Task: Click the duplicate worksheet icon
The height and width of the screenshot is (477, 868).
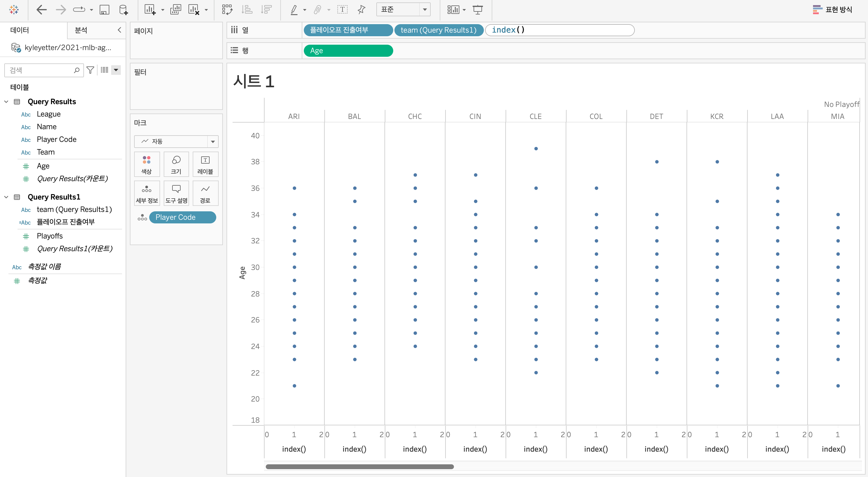Action: pyautogui.click(x=175, y=10)
